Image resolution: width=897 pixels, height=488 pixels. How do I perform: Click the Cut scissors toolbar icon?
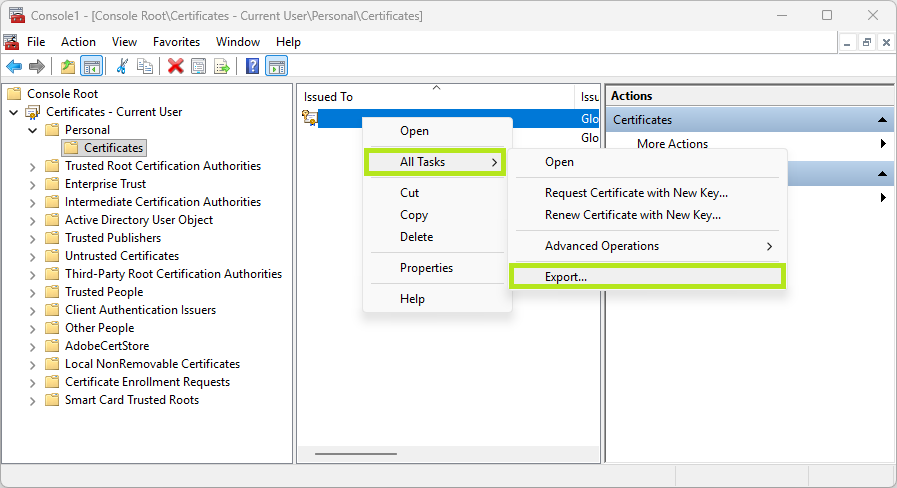tap(122, 66)
